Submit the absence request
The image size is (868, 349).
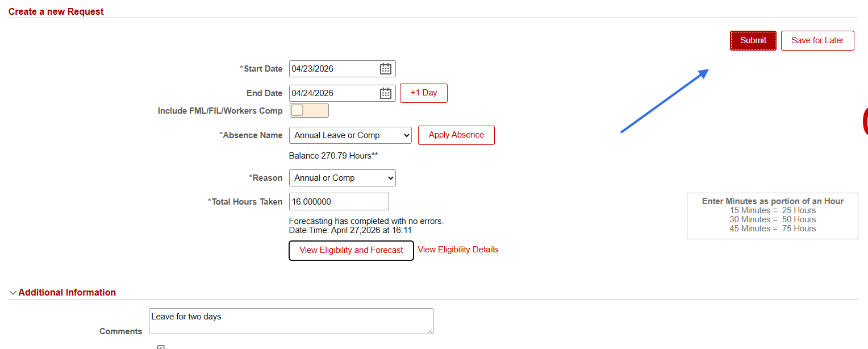pos(753,40)
